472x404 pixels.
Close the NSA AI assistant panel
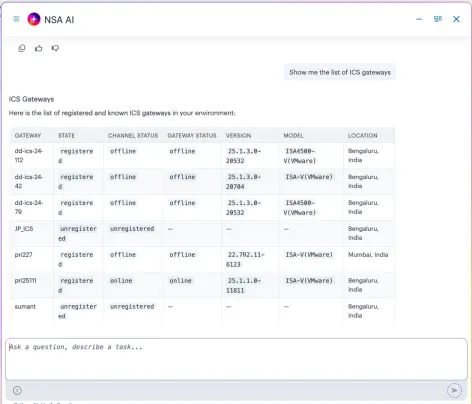[x=456, y=19]
